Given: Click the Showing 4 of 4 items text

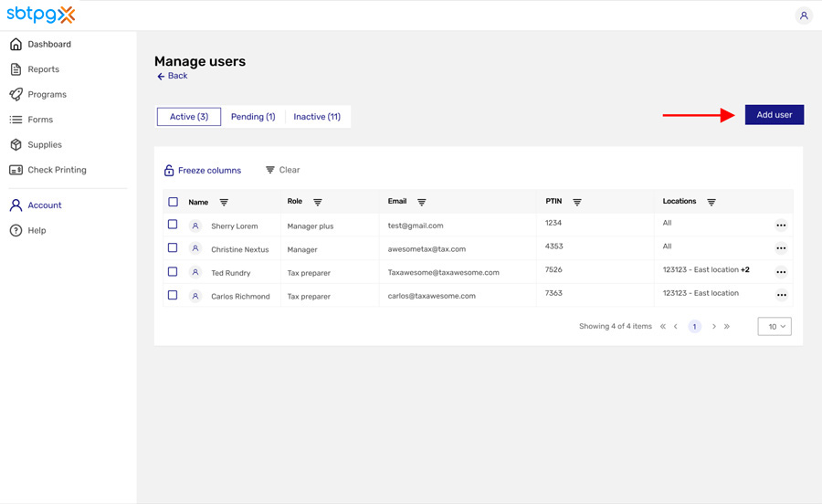Looking at the screenshot, I should coord(616,326).
